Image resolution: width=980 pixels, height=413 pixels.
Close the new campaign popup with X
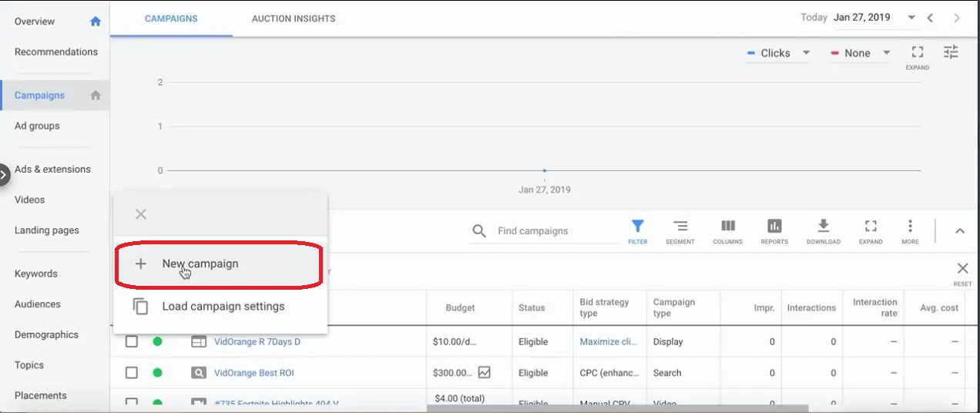click(140, 214)
